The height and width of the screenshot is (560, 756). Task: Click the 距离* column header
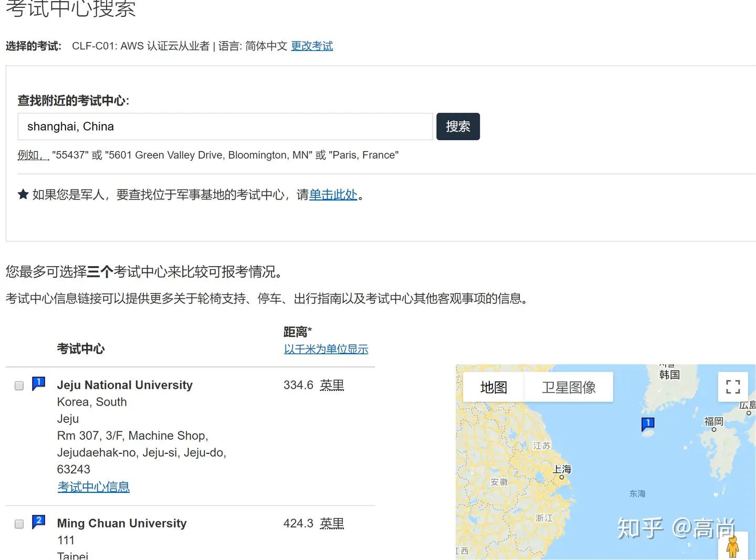click(x=298, y=332)
